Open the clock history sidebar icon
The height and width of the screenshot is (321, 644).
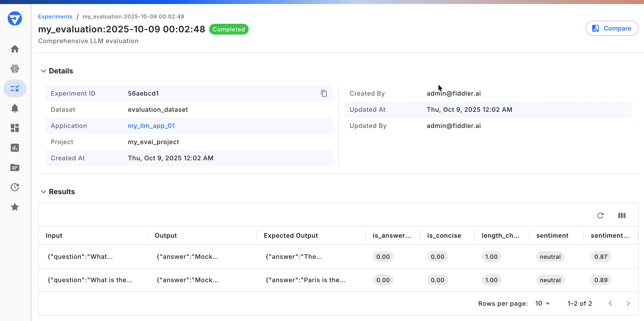point(15,187)
